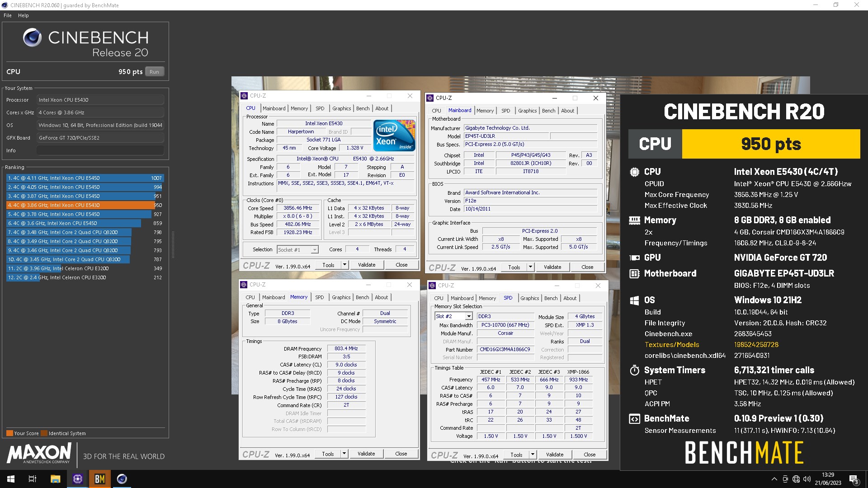Open SPD tab in Memory window
Image resolution: width=868 pixels, height=488 pixels.
click(x=319, y=297)
